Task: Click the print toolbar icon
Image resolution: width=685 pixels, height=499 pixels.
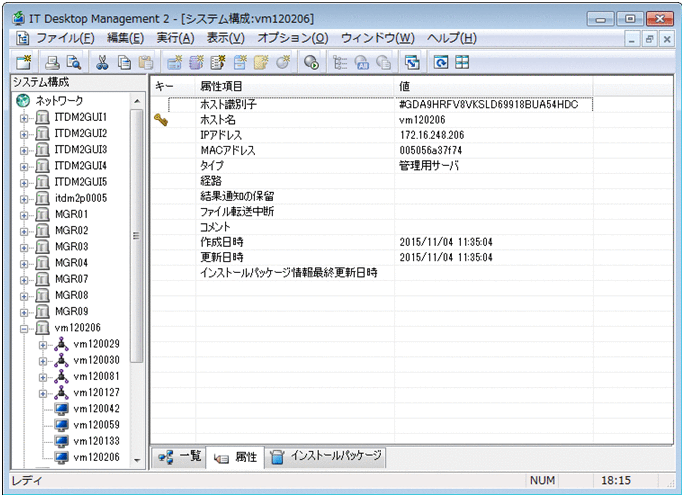Action: click(52, 62)
